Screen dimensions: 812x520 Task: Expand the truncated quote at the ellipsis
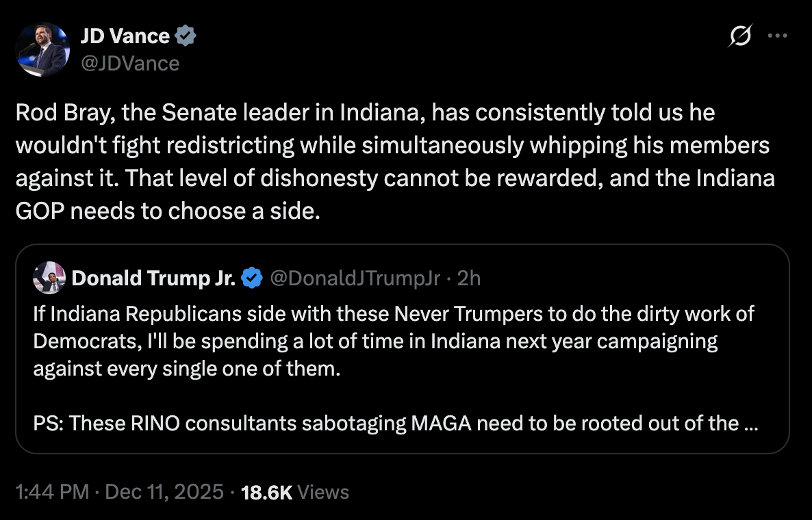pos(749,423)
